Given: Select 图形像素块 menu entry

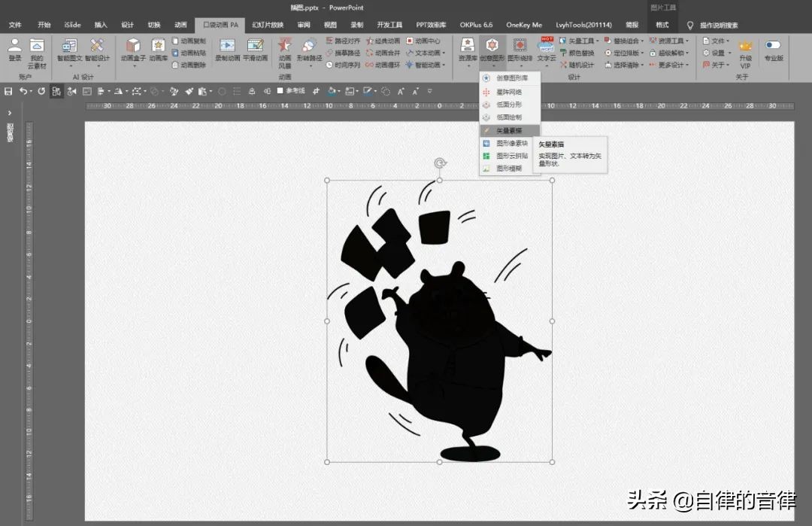Looking at the screenshot, I should pos(510,143).
